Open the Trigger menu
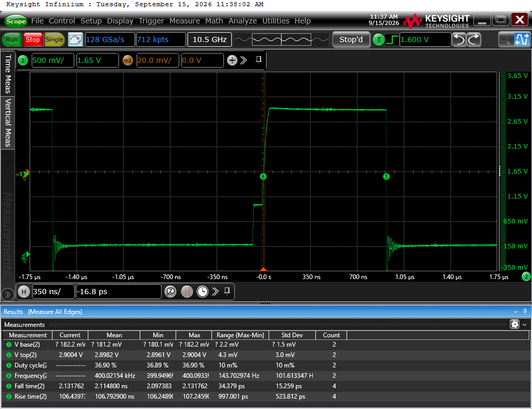532x409 pixels. point(151,21)
